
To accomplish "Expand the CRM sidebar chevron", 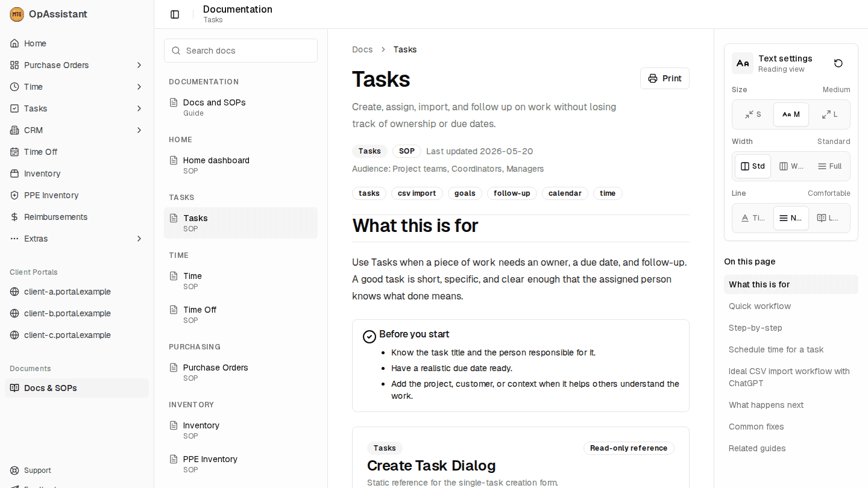I will point(139,130).
